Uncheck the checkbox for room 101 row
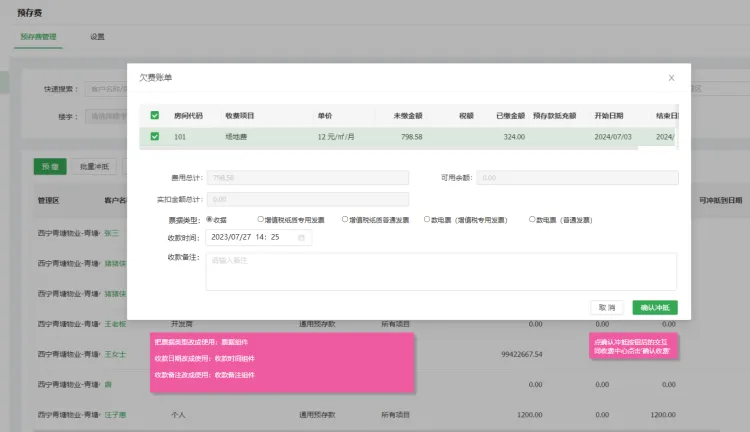 point(154,136)
